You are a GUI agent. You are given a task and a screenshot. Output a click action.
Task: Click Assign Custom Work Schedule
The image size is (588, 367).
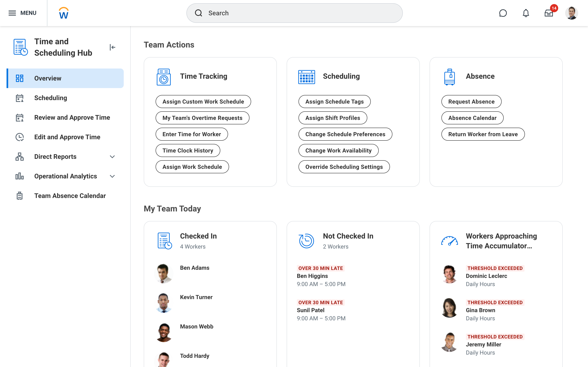(203, 102)
